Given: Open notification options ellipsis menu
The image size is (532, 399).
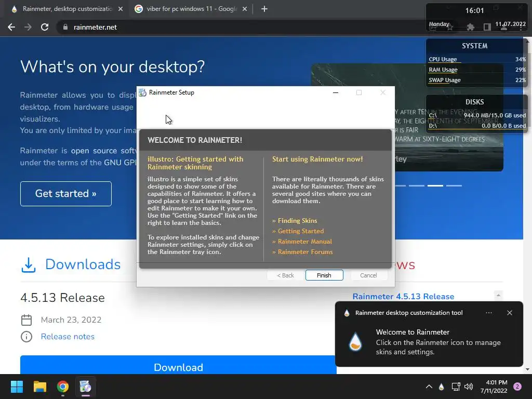Looking at the screenshot, I should coord(488,313).
